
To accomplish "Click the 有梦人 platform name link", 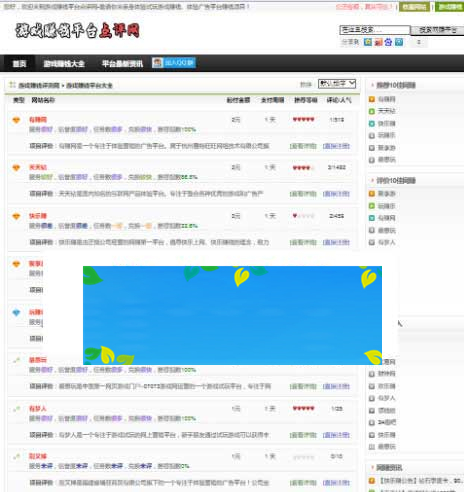I will (38, 409).
